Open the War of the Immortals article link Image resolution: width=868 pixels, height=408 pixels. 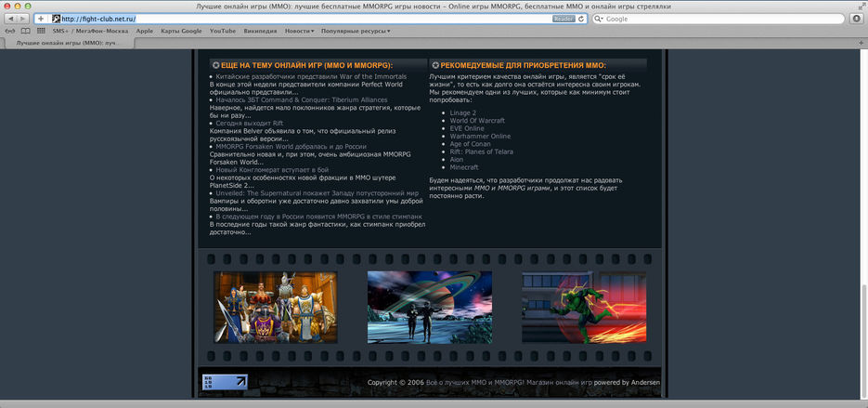click(x=311, y=76)
